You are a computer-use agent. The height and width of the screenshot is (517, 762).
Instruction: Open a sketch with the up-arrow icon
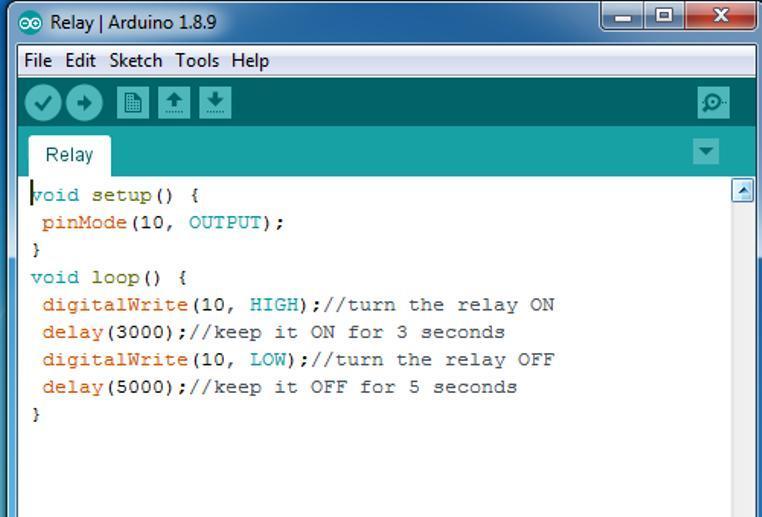click(174, 103)
